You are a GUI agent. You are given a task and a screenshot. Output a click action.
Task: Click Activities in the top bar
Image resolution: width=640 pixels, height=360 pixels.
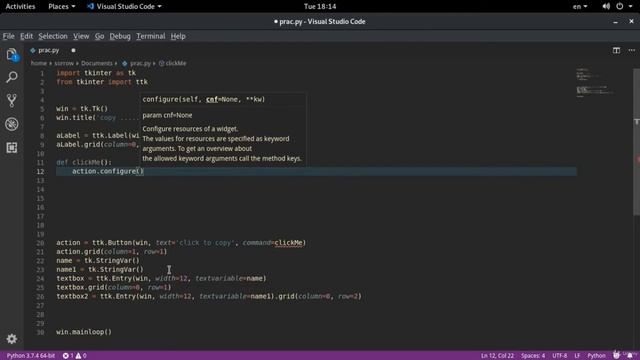click(x=20, y=6)
